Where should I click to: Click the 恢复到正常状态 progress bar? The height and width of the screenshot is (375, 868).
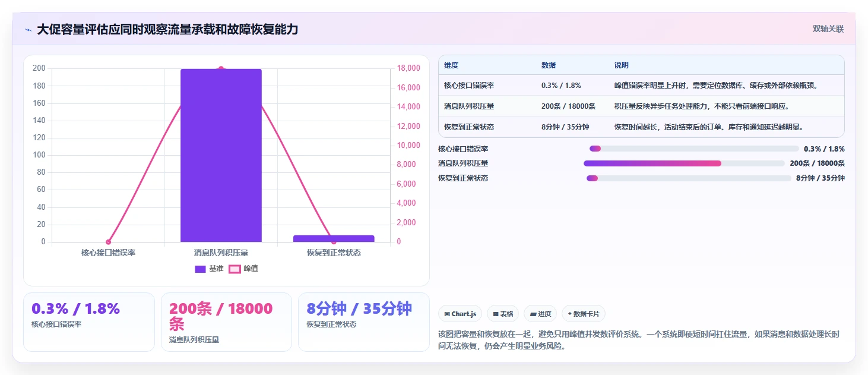click(x=689, y=178)
